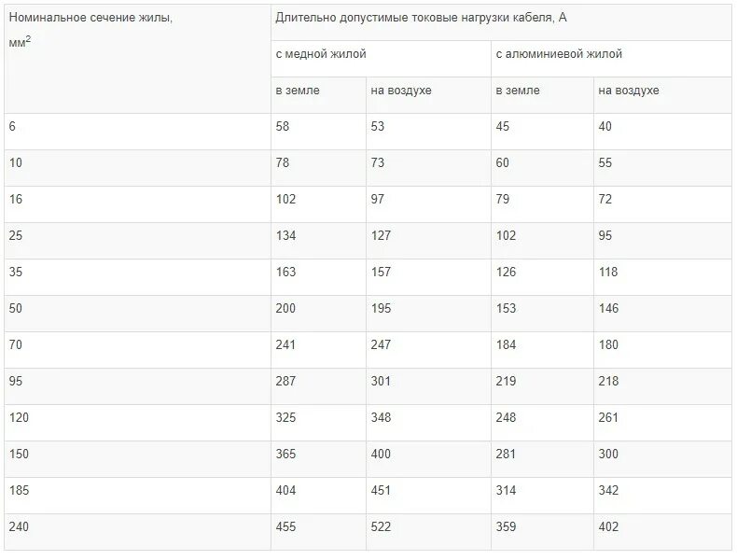This screenshot has width=737, height=560.
Task: Click the cell containing 134
Action: click(318, 241)
